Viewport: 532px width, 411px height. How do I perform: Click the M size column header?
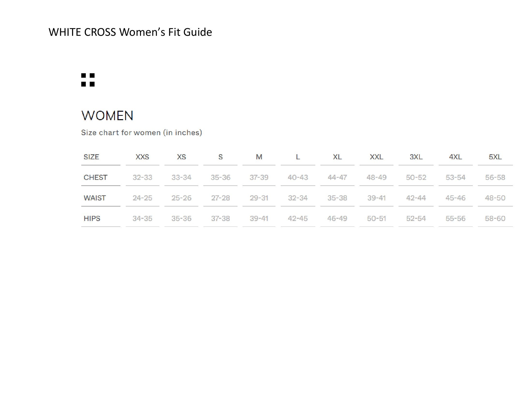[x=259, y=157]
